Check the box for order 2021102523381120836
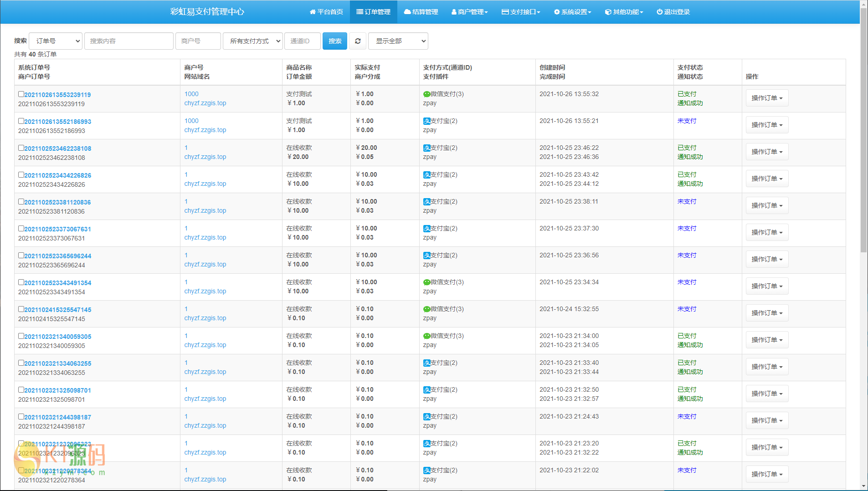868x491 pixels. (21, 202)
